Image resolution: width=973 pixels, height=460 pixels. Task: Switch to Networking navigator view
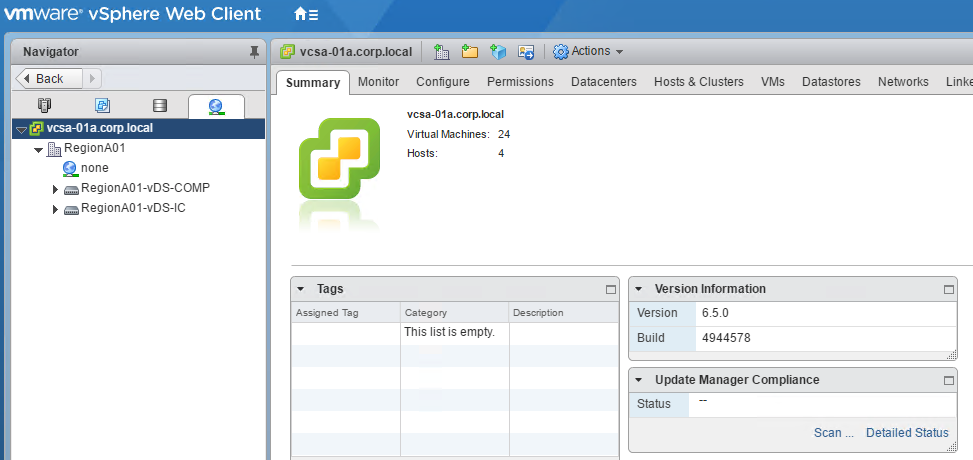click(x=216, y=106)
